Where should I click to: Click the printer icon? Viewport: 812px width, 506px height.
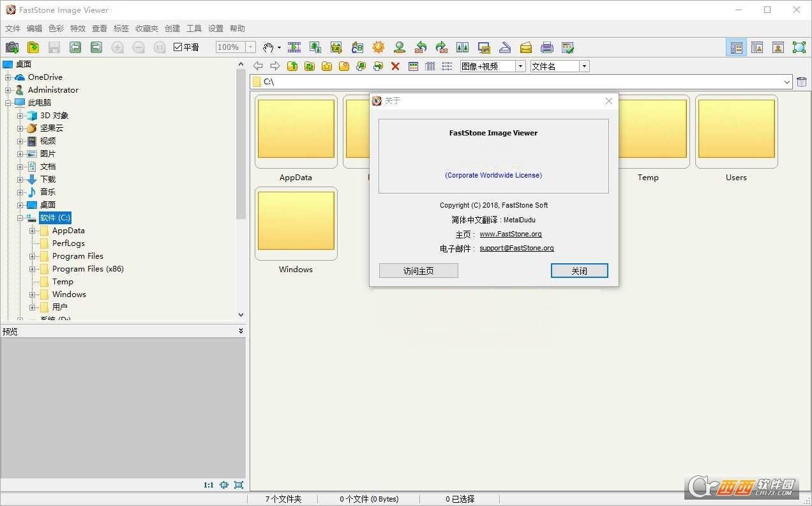pos(547,47)
